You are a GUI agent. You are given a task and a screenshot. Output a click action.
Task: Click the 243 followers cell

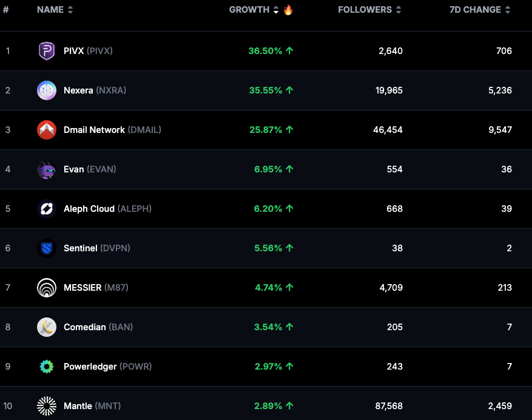[394, 367]
